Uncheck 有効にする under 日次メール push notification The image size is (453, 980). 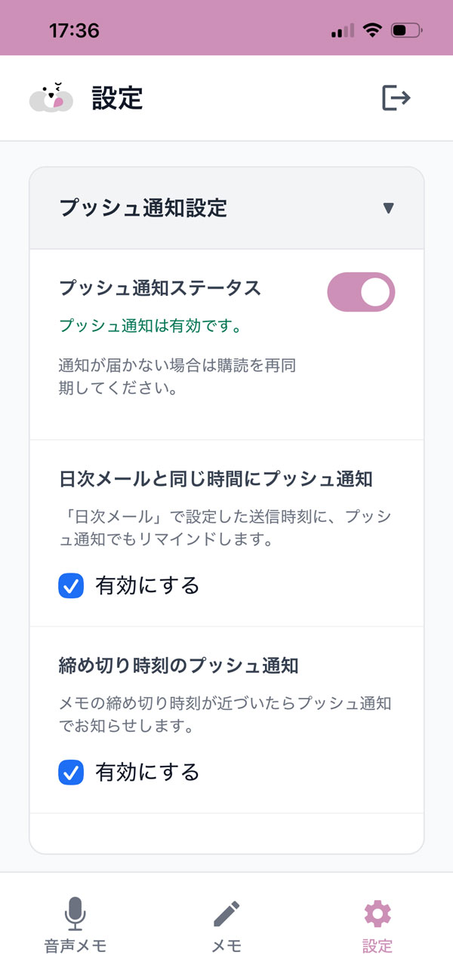tap(71, 585)
